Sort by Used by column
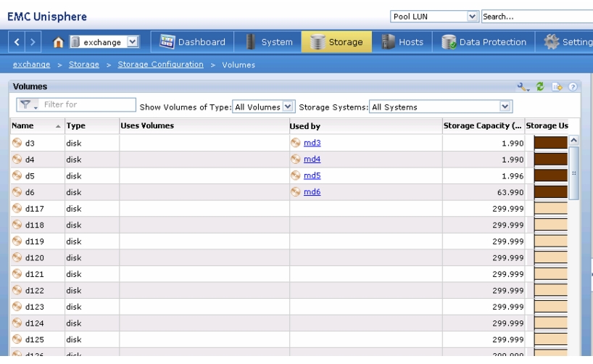This screenshot has width=593, height=364. point(365,125)
